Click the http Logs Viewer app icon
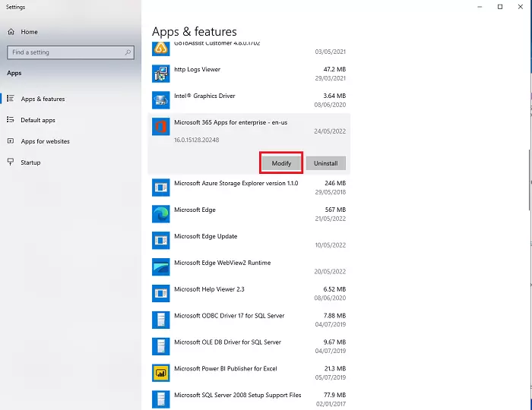The height and width of the screenshot is (410, 532). click(161, 74)
